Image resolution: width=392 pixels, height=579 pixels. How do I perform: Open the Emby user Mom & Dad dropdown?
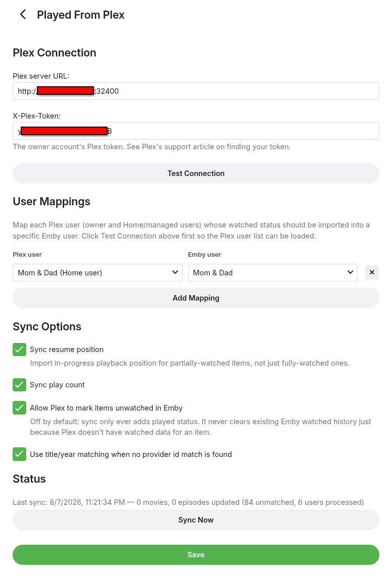(x=272, y=272)
